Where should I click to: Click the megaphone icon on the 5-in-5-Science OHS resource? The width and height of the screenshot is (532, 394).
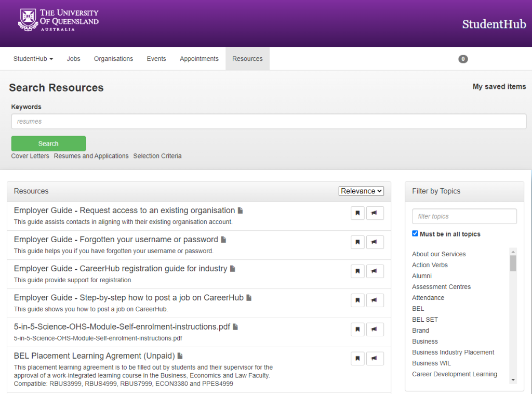(x=375, y=329)
